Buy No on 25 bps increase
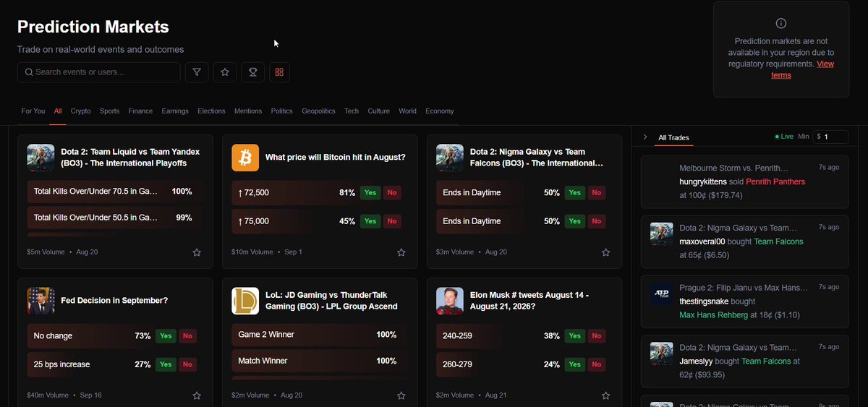The image size is (868, 407). click(187, 364)
